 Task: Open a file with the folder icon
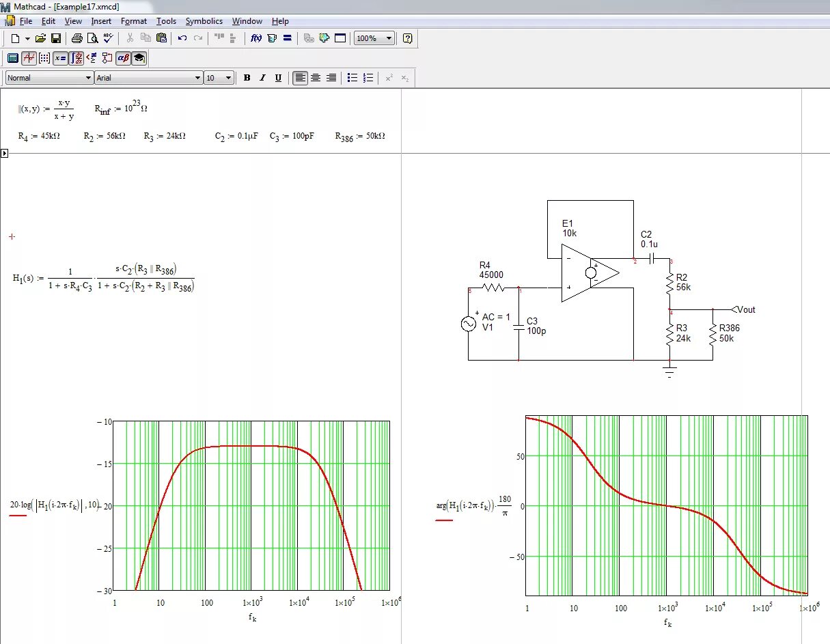pyautogui.click(x=40, y=38)
